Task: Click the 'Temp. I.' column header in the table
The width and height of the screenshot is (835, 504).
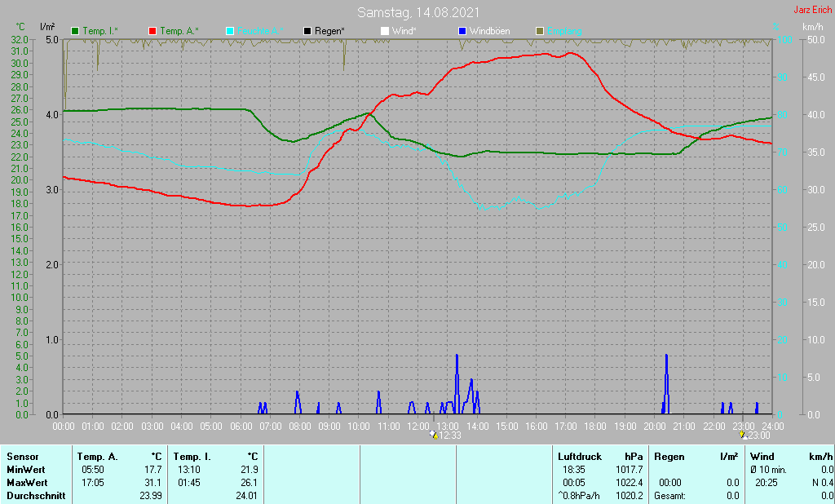Action: 192,457
